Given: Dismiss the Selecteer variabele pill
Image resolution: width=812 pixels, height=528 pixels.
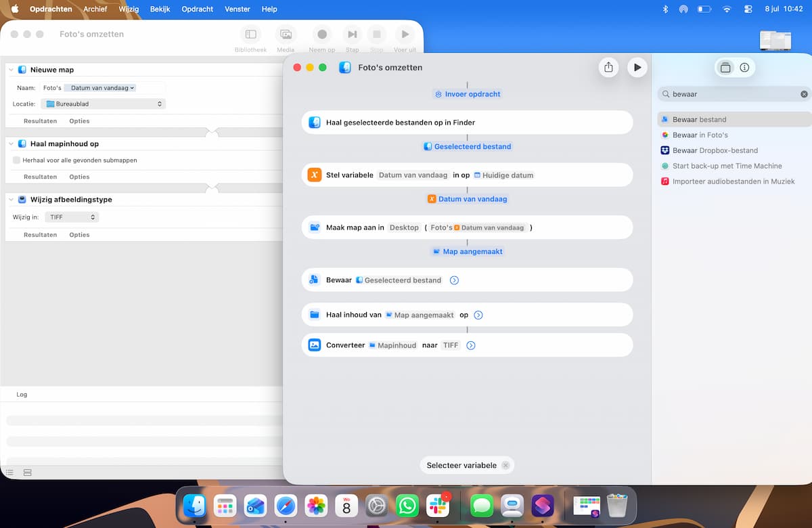Looking at the screenshot, I should click(x=505, y=466).
